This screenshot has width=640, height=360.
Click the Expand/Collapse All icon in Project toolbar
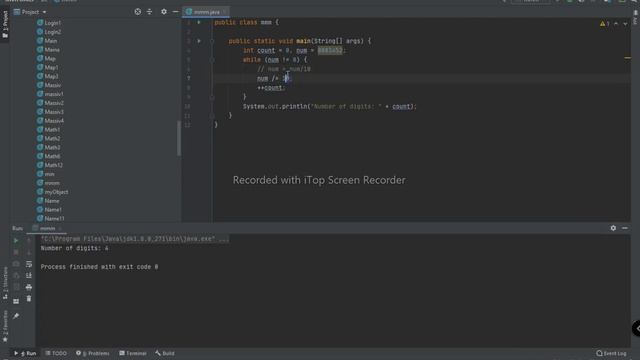tap(149, 12)
